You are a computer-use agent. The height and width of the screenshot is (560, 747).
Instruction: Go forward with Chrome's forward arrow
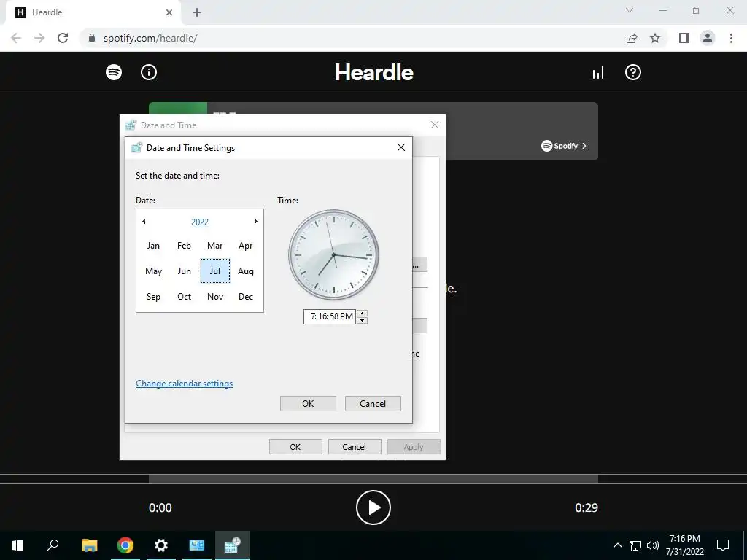(39, 38)
